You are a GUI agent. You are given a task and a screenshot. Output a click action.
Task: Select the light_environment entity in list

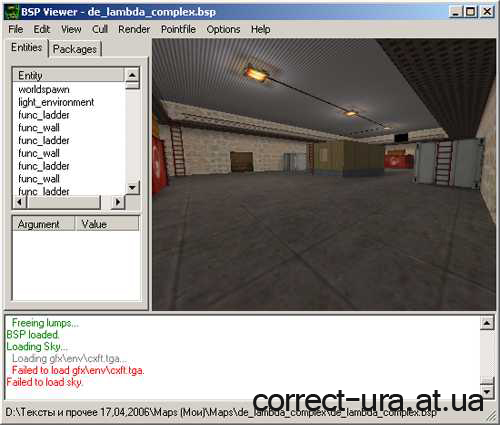click(x=56, y=102)
